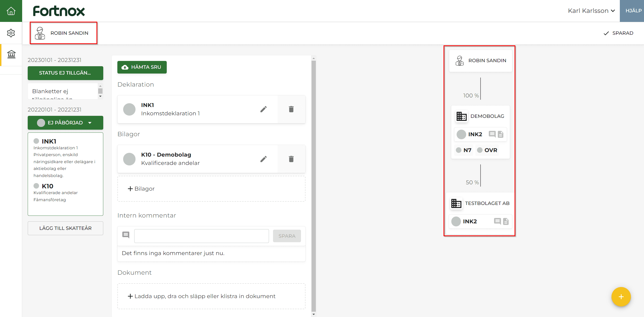Open document icon on Testbolaget AB INK2
Image resolution: width=644 pixels, height=317 pixels.
point(506,221)
